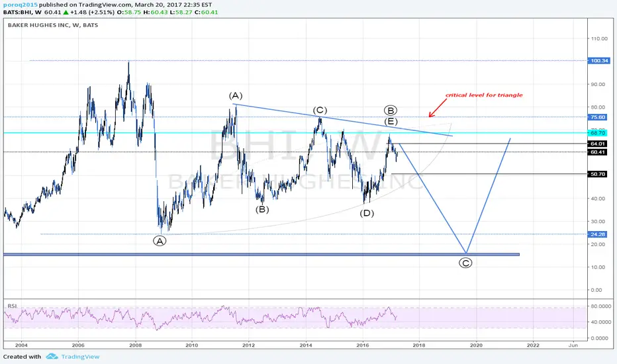
Task: Select the circled B wave label
Action: point(391,111)
